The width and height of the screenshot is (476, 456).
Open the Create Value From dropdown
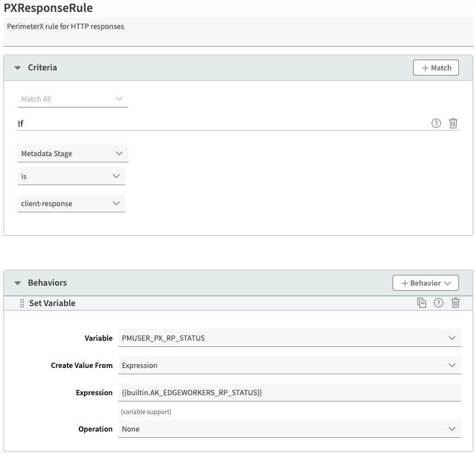(x=289, y=365)
